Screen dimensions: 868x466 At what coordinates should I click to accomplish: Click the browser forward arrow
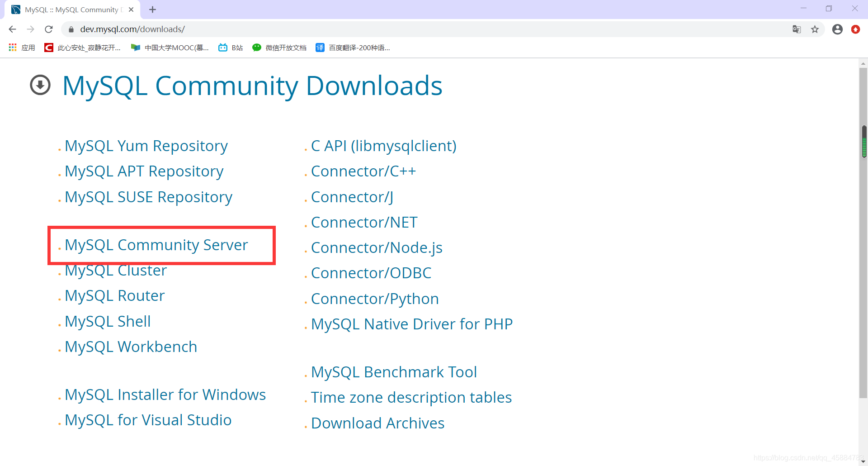click(x=30, y=29)
